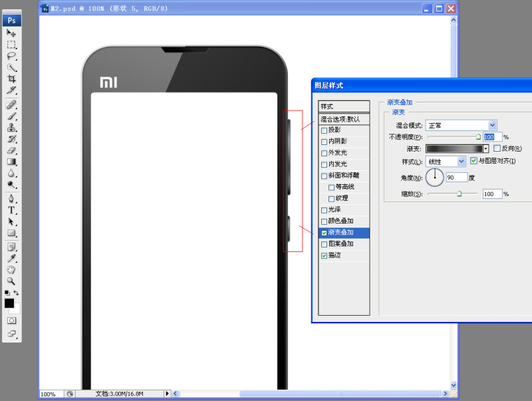532x401 pixels.
Task: Select the Slice tool
Action: coord(11,90)
